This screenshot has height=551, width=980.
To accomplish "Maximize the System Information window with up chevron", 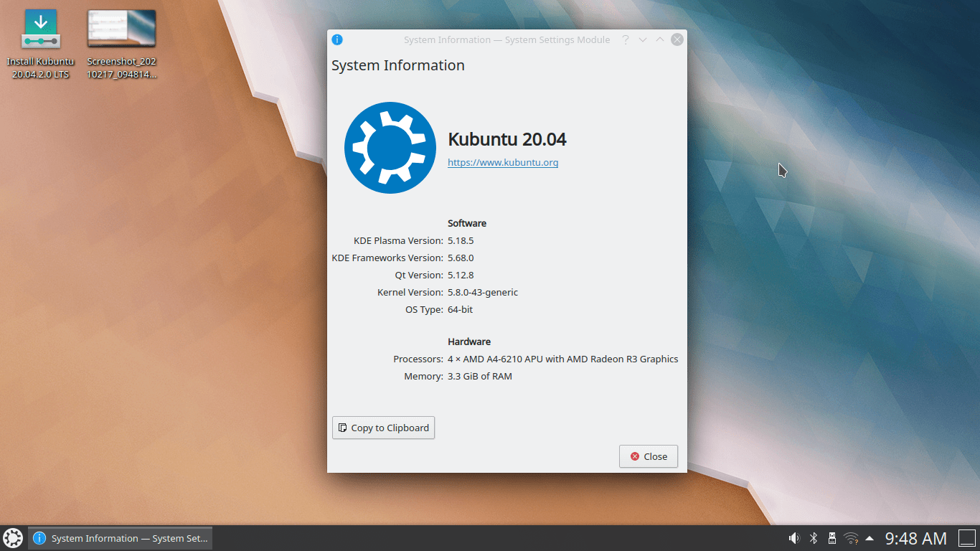I will 660,39.
